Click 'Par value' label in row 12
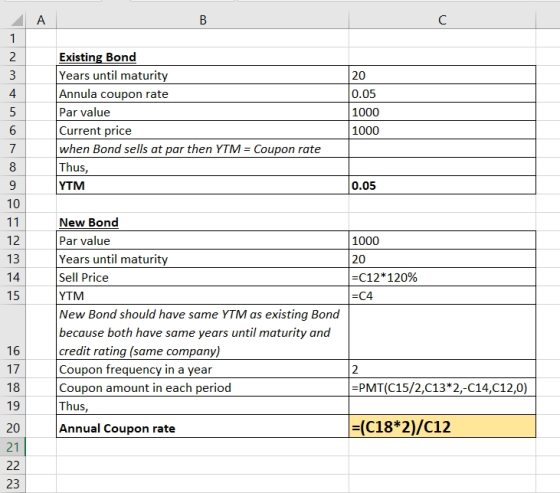Image resolution: width=560 pixels, height=493 pixels. click(x=202, y=240)
